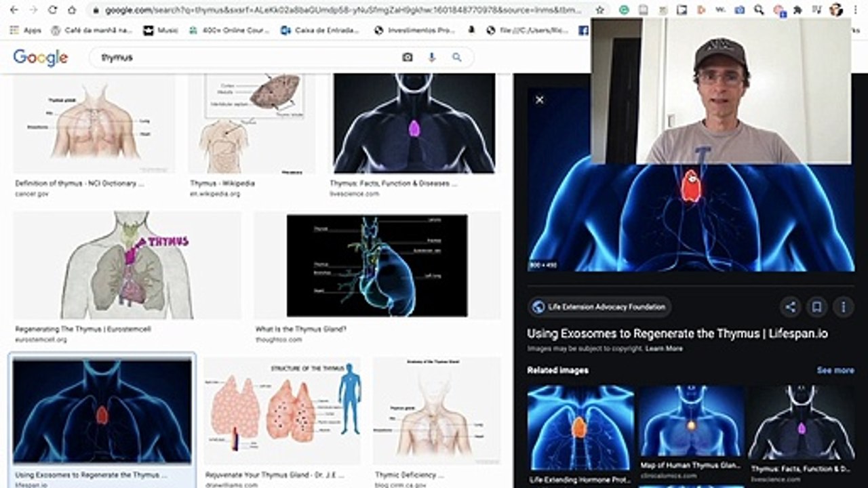
Task: Open related image 'Map of Human Thymus Glan...'
Action: (x=690, y=422)
